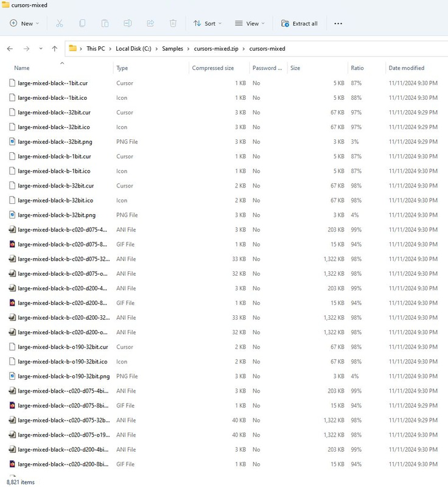Viewport: 448px width, 487px height.
Task: Open recent locations chevron
Action: click(x=41, y=49)
